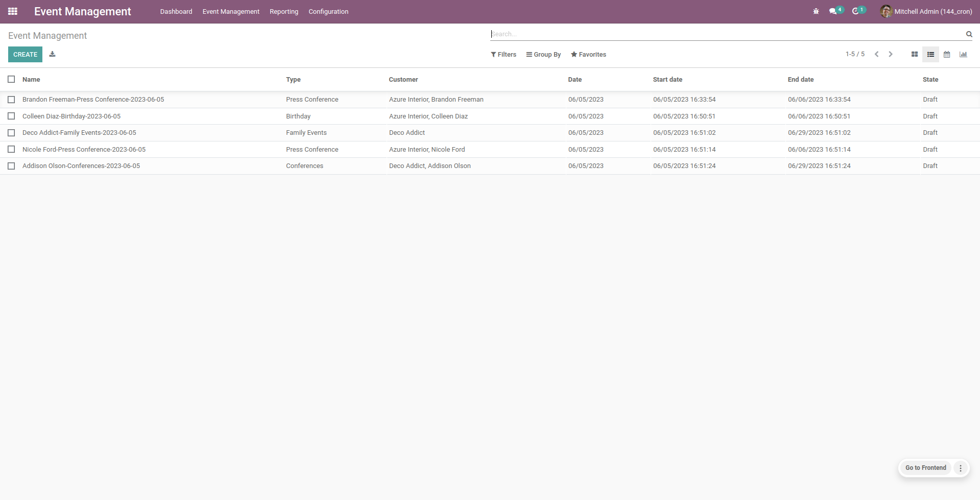Click '06/05/2023 16:50:51' start date cell
980x500 pixels.
(684, 116)
